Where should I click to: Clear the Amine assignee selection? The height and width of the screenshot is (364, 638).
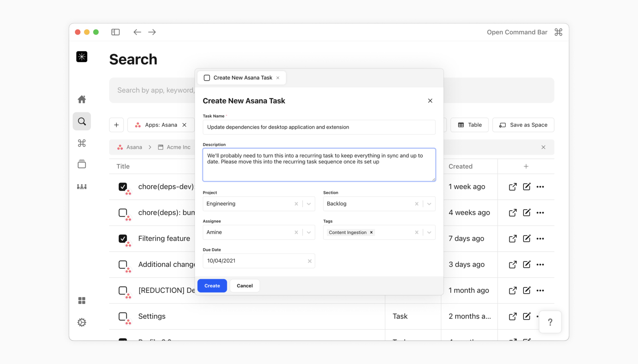[296, 232]
